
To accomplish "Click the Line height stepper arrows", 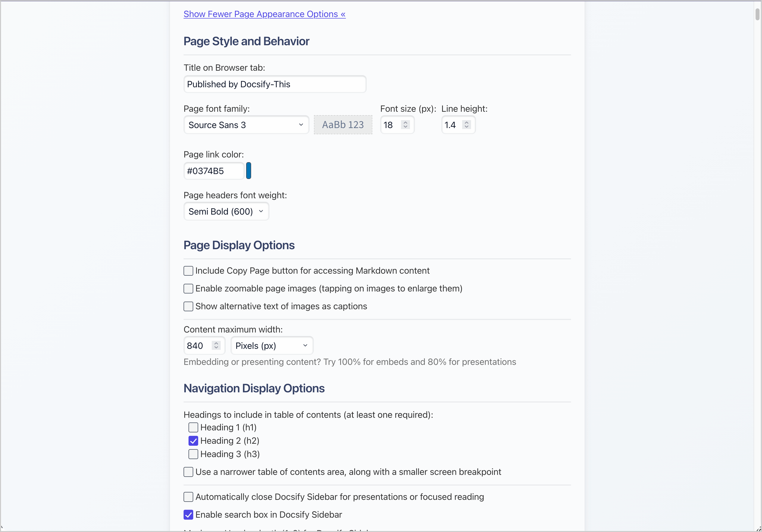I will pos(466,125).
